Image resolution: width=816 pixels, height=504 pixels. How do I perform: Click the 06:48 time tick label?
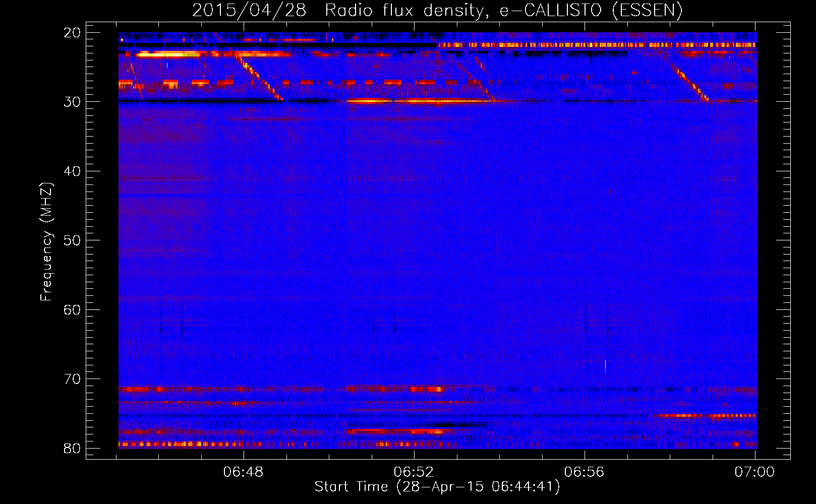[244, 472]
